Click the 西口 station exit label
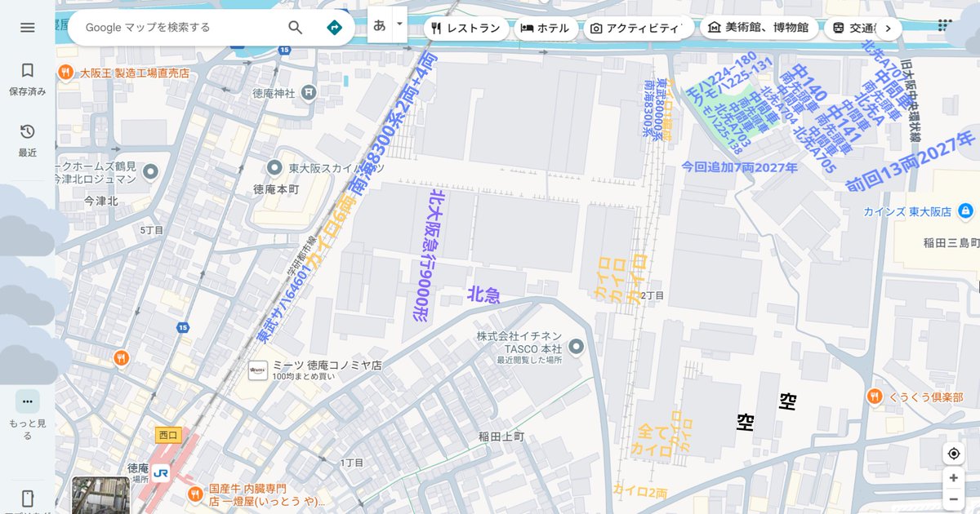Viewport: 980px width, 514px height. point(168,435)
